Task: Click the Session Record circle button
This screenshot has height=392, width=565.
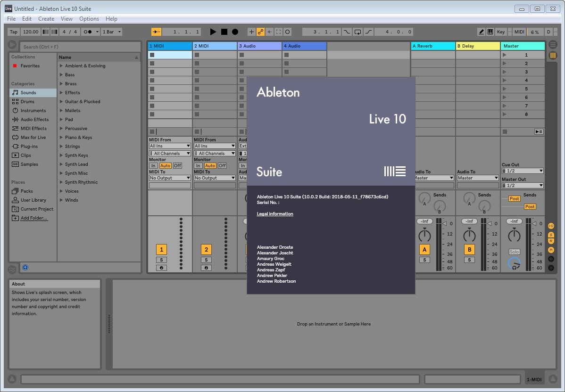Action: pyautogui.click(x=288, y=32)
